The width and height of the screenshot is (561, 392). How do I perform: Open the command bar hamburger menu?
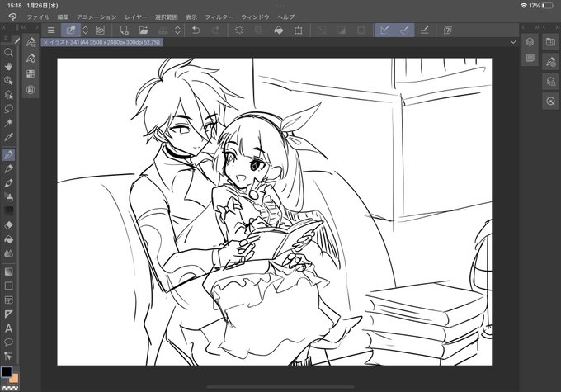coord(51,31)
